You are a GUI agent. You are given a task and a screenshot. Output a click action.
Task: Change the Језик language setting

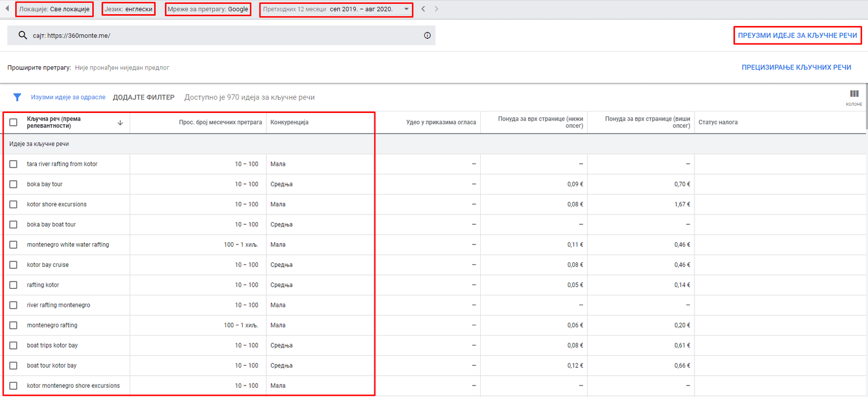pos(129,9)
